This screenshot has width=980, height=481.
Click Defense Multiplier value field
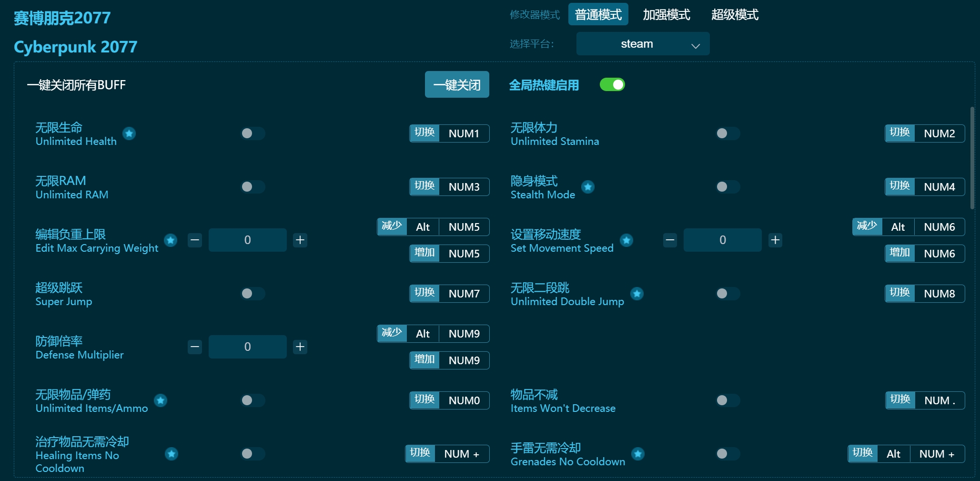pos(248,347)
